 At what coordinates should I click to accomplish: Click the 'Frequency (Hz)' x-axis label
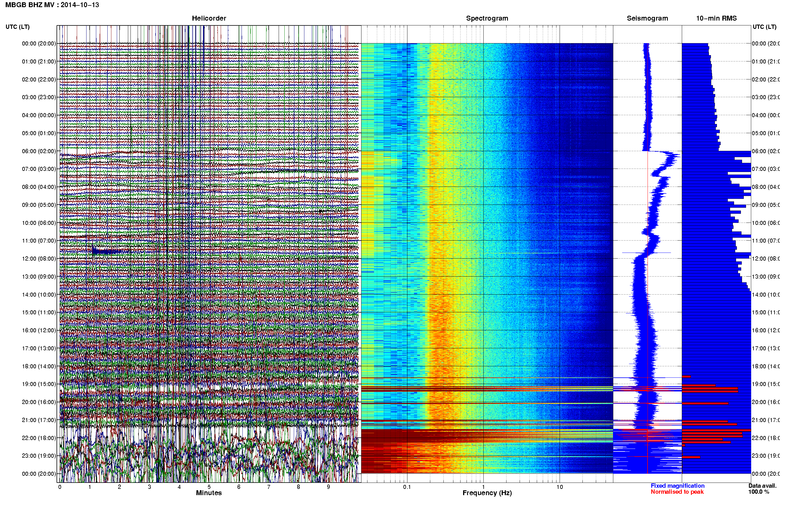click(x=487, y=493)
